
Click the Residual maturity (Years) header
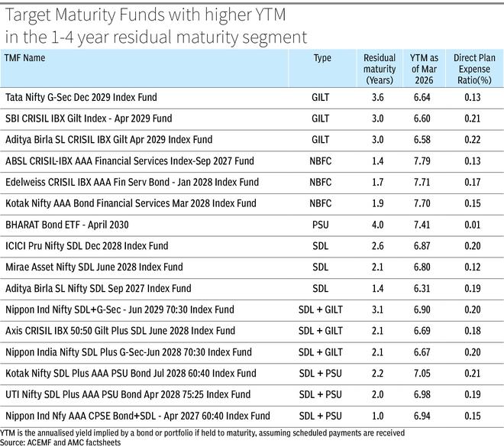[x=379, y=69]
